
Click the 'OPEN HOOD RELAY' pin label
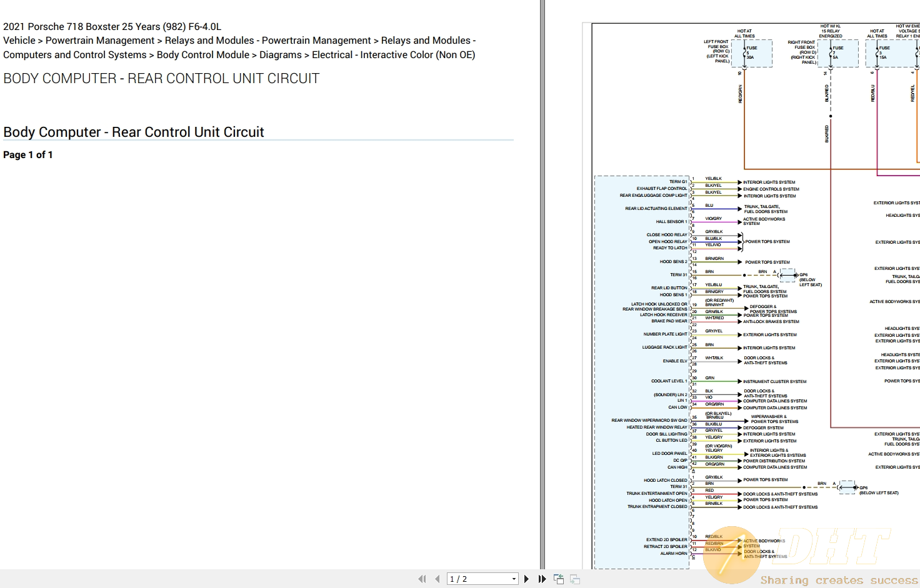click(667, 242)
